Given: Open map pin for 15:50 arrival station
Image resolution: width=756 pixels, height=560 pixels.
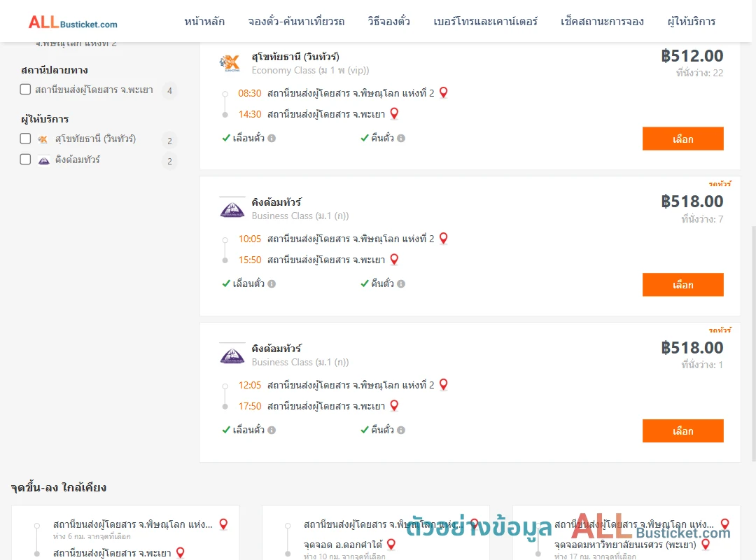Looking at the screenshot, I should 394,259.
